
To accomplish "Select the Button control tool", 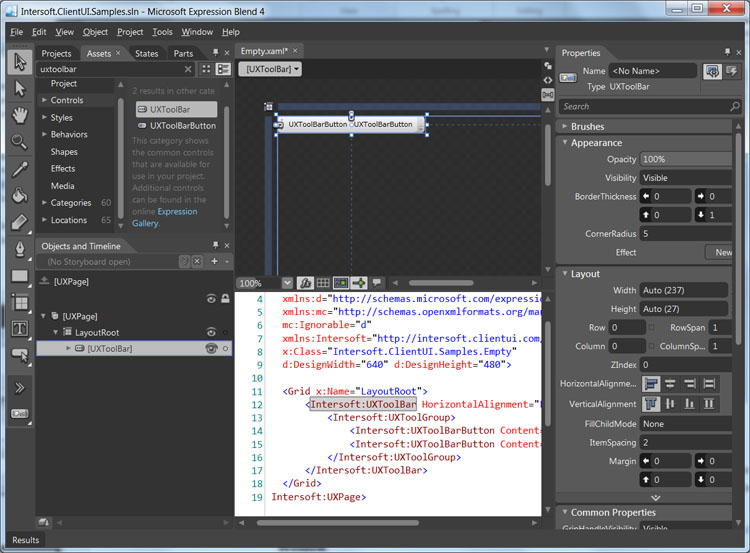I will [20, 355].
